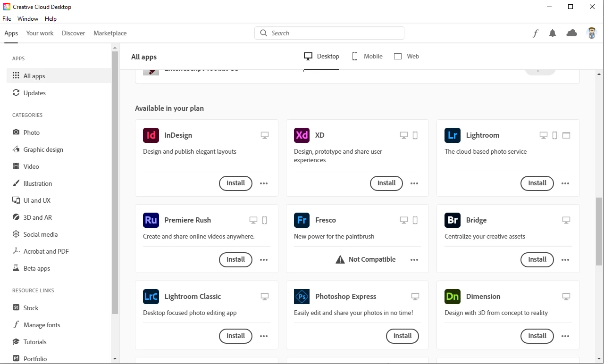Open more options for Lightroom Classic

264,336
